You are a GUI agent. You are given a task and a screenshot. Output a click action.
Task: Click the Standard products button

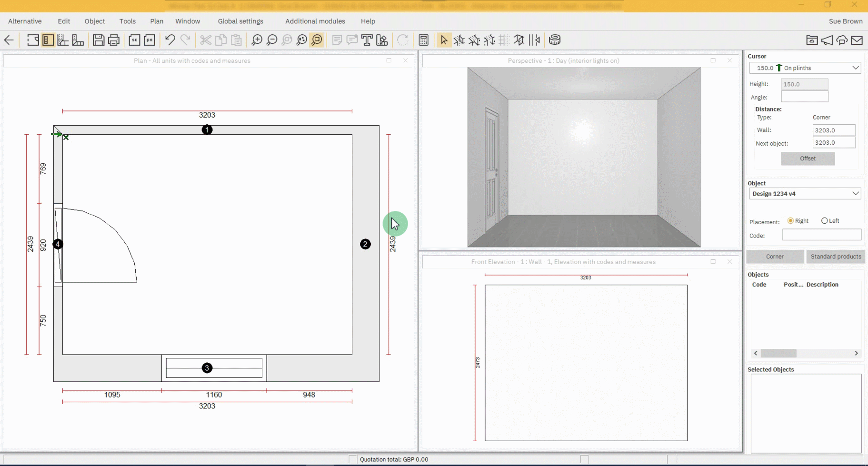pyautogui.click(x=836, y=257)
